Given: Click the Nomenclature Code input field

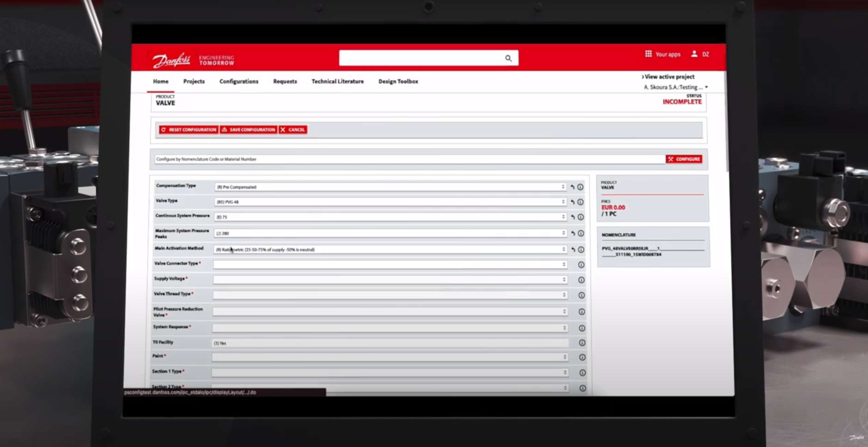Looking at the screenshot, I should point(409,159).
